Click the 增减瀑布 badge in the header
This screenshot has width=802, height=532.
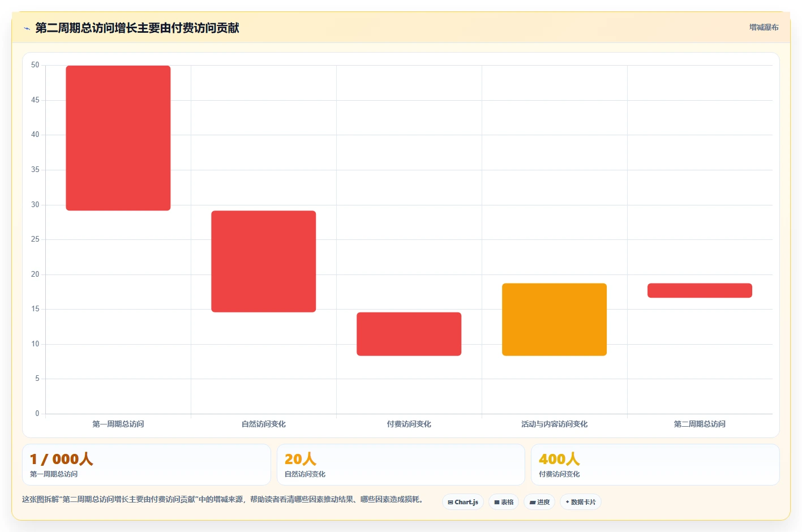coord(764,27)
